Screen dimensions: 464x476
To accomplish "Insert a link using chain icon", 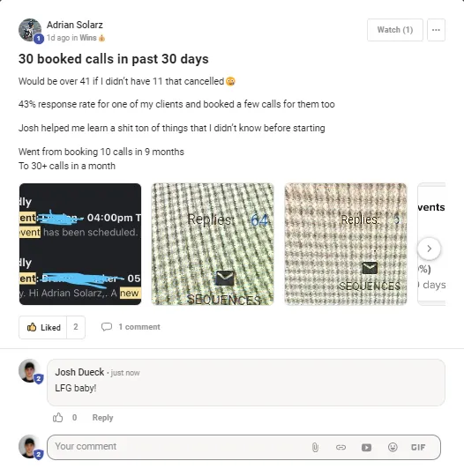I will point(341,447).
